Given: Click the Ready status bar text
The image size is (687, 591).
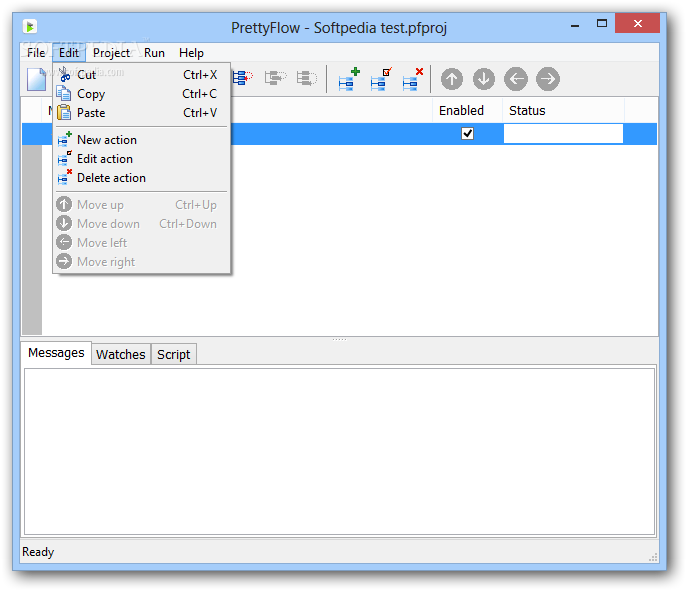Looking at the screenshot, I should click(x=38, y=552).
